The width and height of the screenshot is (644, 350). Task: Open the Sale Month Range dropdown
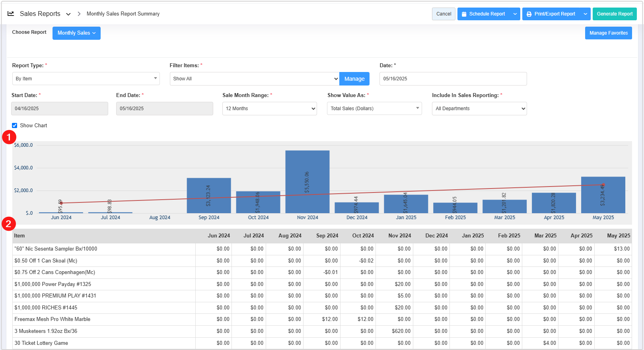tap(269, 109)
